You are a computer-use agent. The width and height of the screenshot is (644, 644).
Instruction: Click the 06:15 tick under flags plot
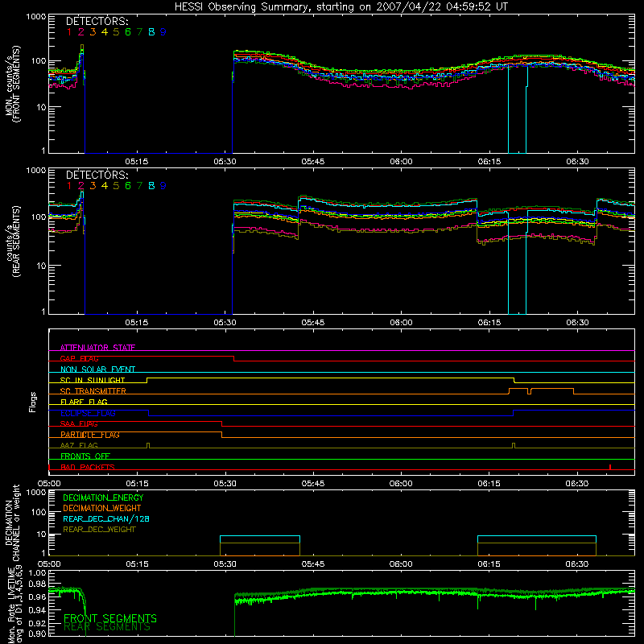489,484
